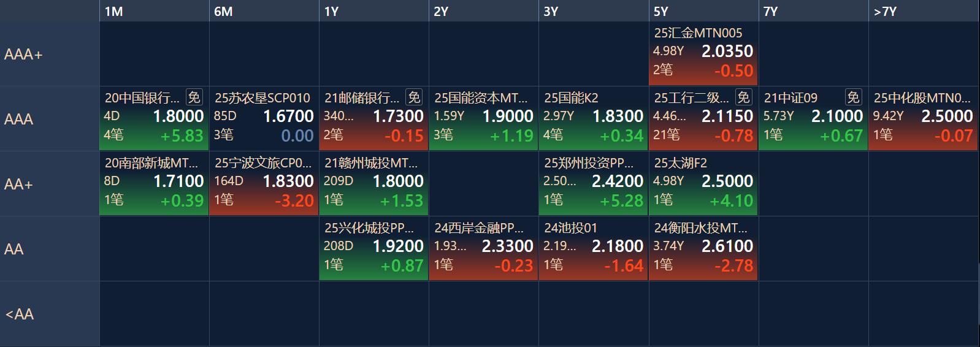
Task: Open the 25郑州投资PP bond name
Action: [589, 163]
